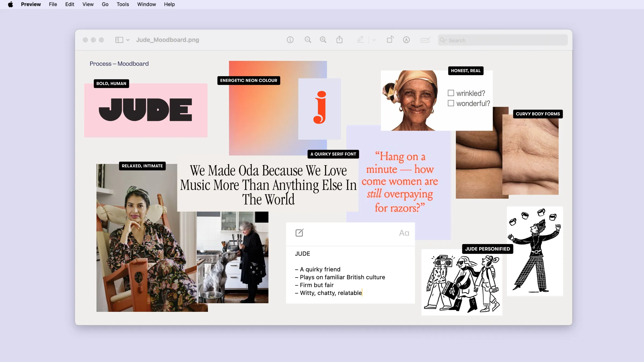Image resolution: width=644 pixels, height=362 pixels.
Task: Open the Tools menu
Action: (123, 4)
